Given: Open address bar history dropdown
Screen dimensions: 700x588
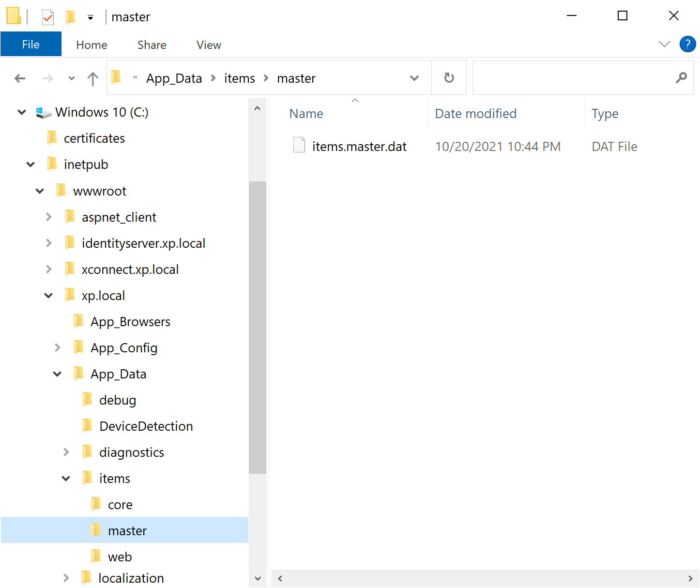Looking at the screenshot, I should pyautogui.click(x=414, y=78).
